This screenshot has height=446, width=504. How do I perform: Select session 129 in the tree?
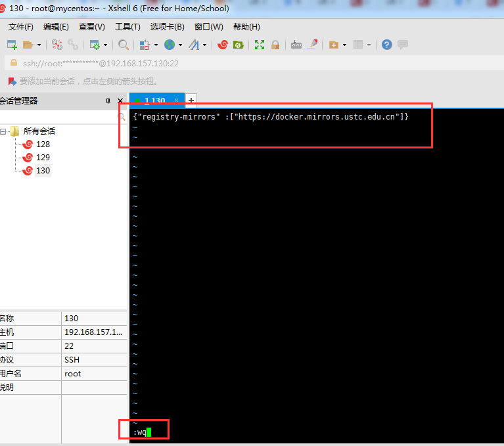(x=36, y=158)
